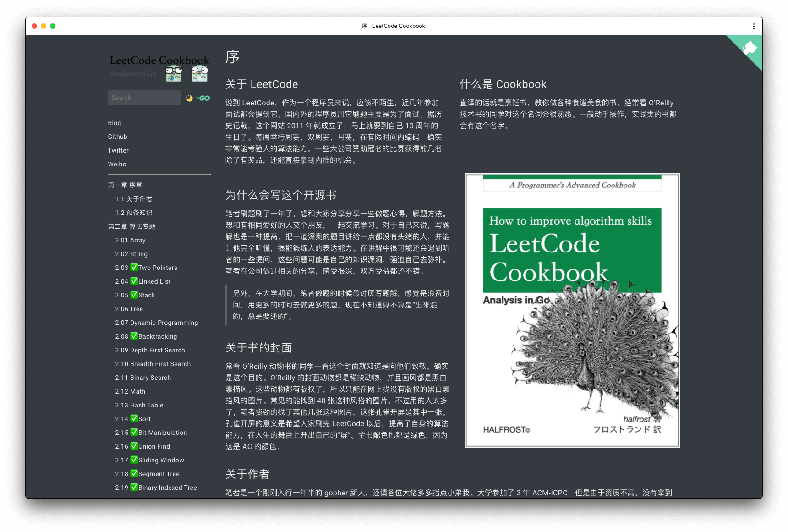This screenshot has width=788, height=532.
Task: Expand the 第二章 算法专题 section
Action: tap(131, 226)
